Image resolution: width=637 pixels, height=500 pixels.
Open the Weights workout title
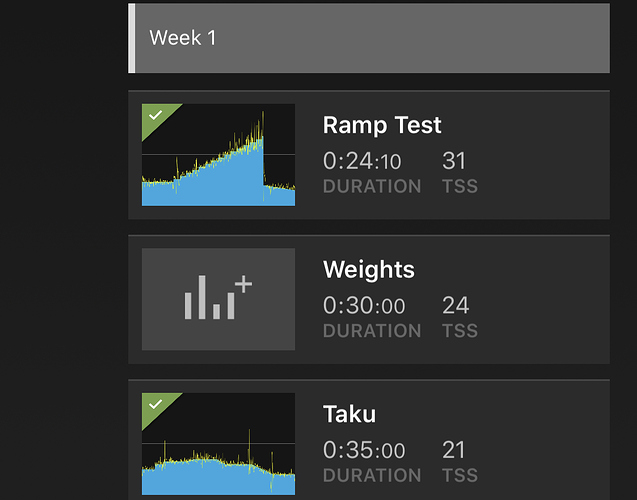[368, 269]
